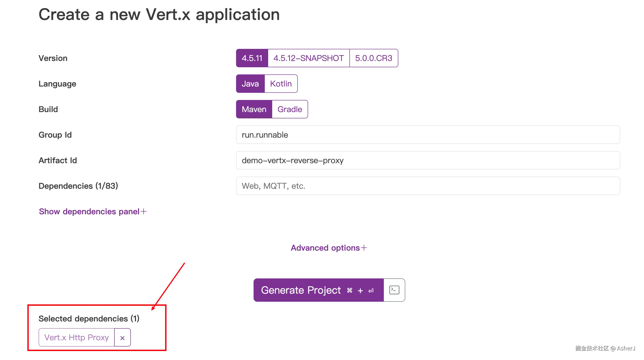This screenshot has width=644, height=360.
Task: Select Vert.x version 4.5.11
Action: click(252, 58)
